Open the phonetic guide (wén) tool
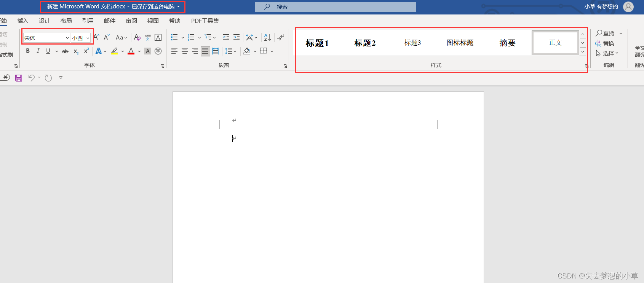The image size is (644, 283). click(148, 37)
